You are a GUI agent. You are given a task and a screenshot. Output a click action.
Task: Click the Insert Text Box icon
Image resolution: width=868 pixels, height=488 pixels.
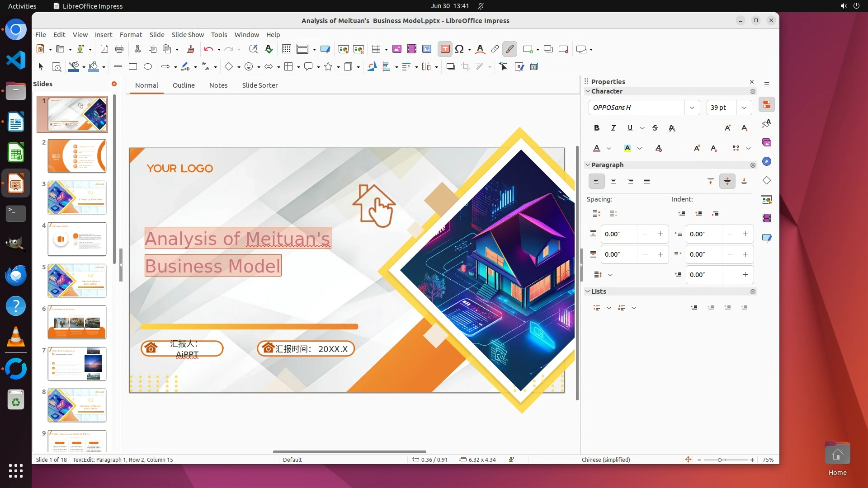click(x=445, y=49)
